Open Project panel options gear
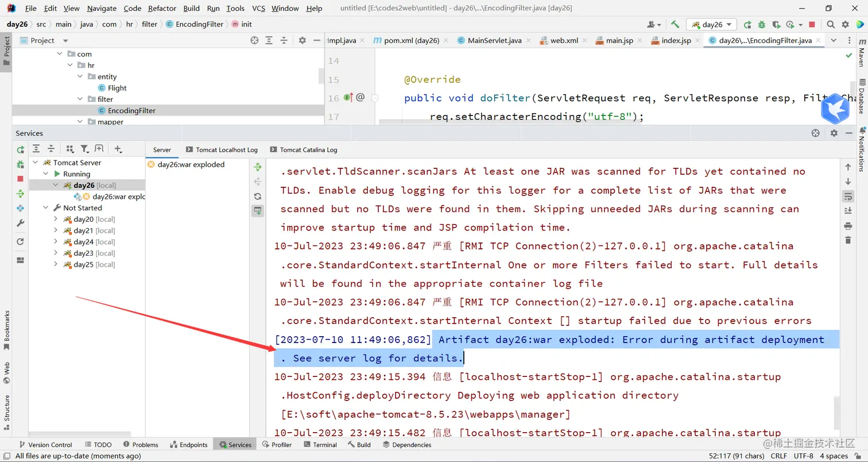This screenshot has width=868, height=462. [x=303, y=40]
